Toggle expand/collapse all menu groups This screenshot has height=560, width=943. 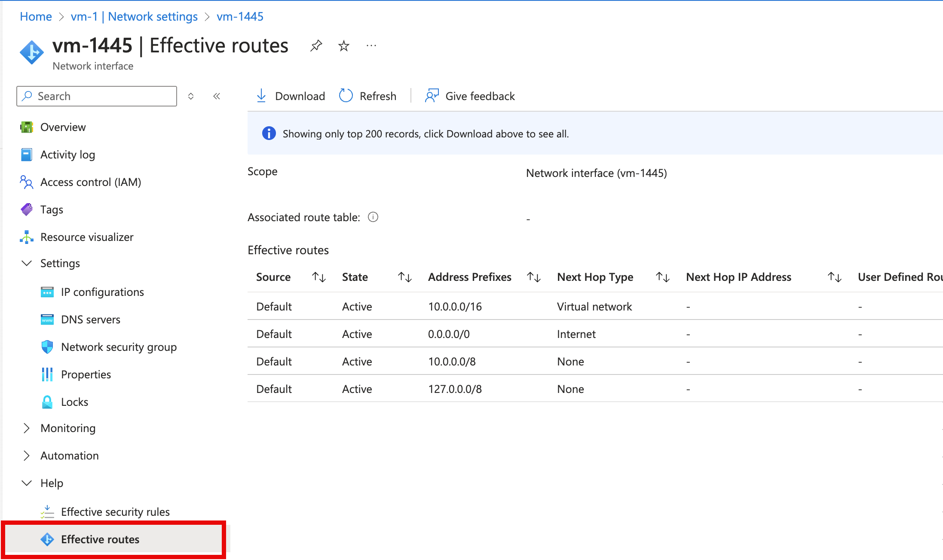(191, 96)
